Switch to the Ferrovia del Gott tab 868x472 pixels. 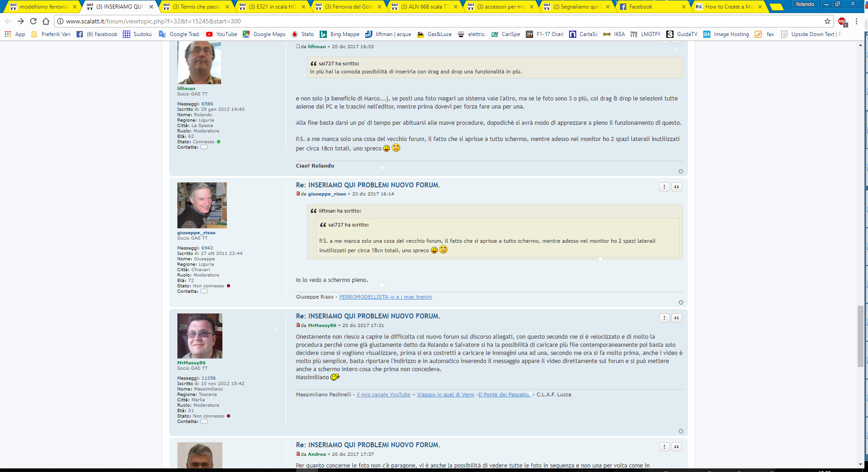(x=349, y=7)
